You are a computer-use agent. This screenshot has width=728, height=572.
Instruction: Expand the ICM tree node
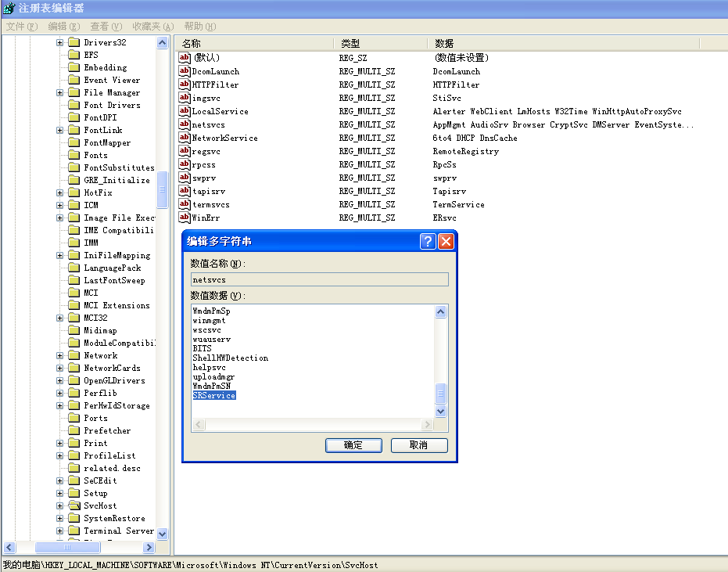60,205
